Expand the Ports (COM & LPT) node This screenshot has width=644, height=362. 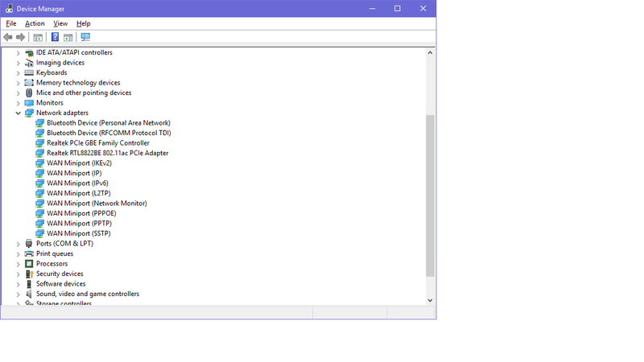18,244
